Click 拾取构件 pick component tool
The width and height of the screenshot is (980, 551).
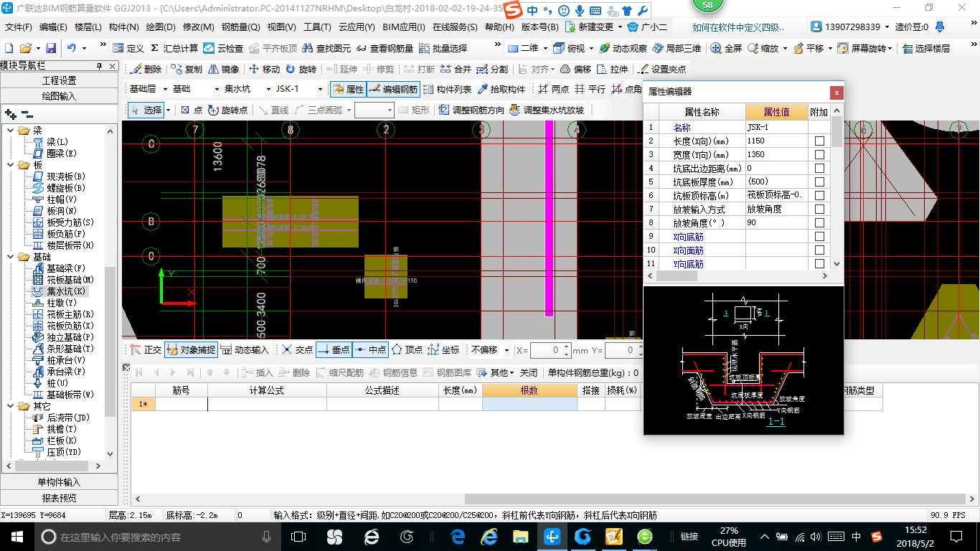coord(501,90)
